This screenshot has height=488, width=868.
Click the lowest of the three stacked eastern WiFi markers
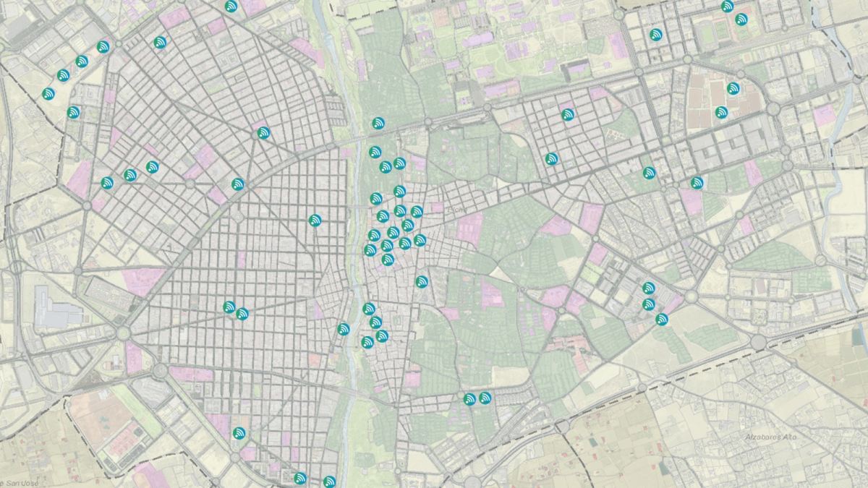click(x=661, y=319)
